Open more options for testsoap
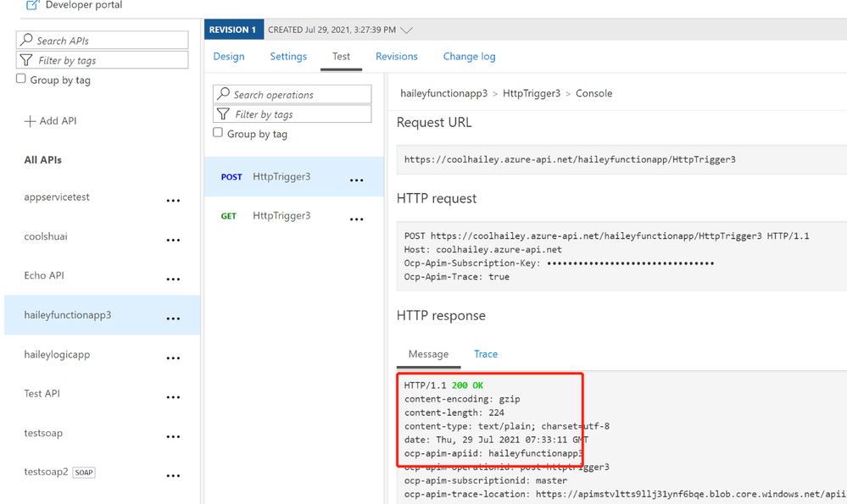Image resolution: width=847 pixels, height=504 pixels. [173, 436]
